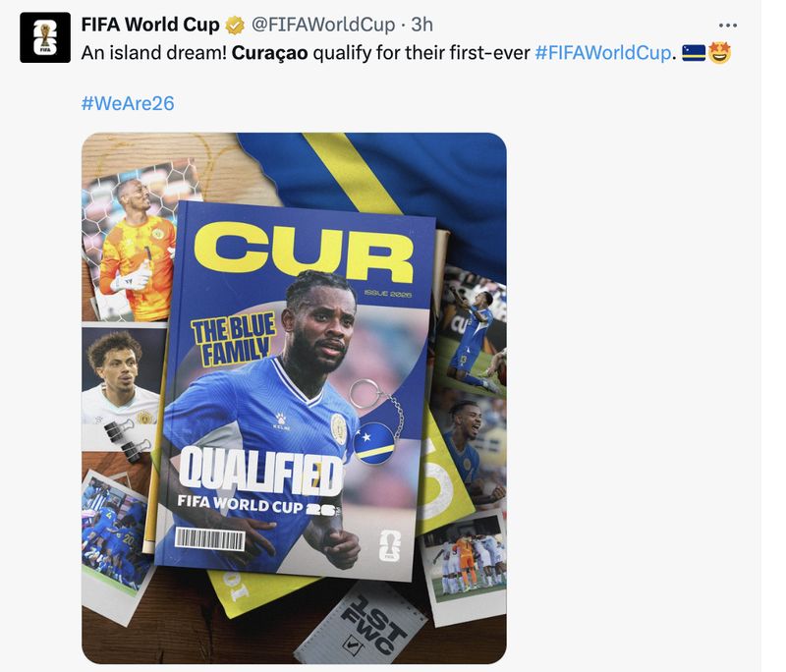This screenshot has width=786, height=672.
Task: Click the barcode on the magazine cover
Action: coord(210,539)
